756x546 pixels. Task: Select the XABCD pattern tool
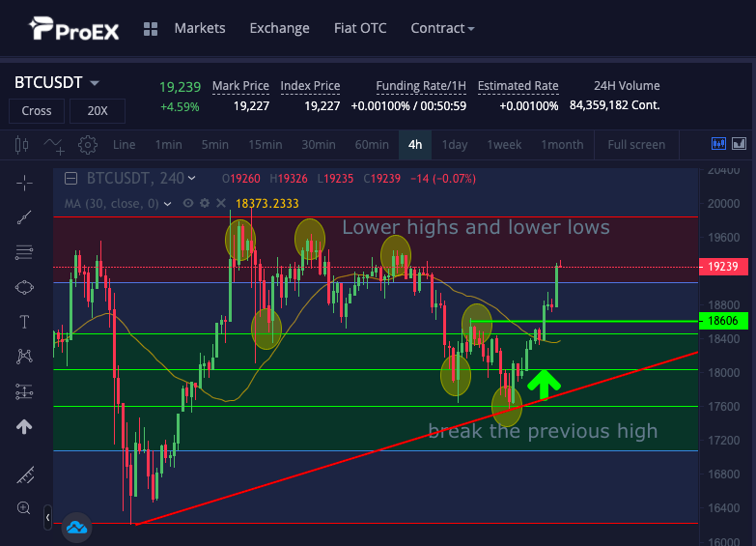tap(24, 357)
